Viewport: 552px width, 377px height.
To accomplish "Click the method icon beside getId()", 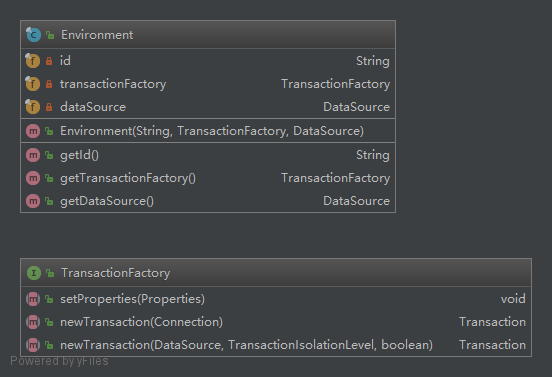I will pos(33,155).
